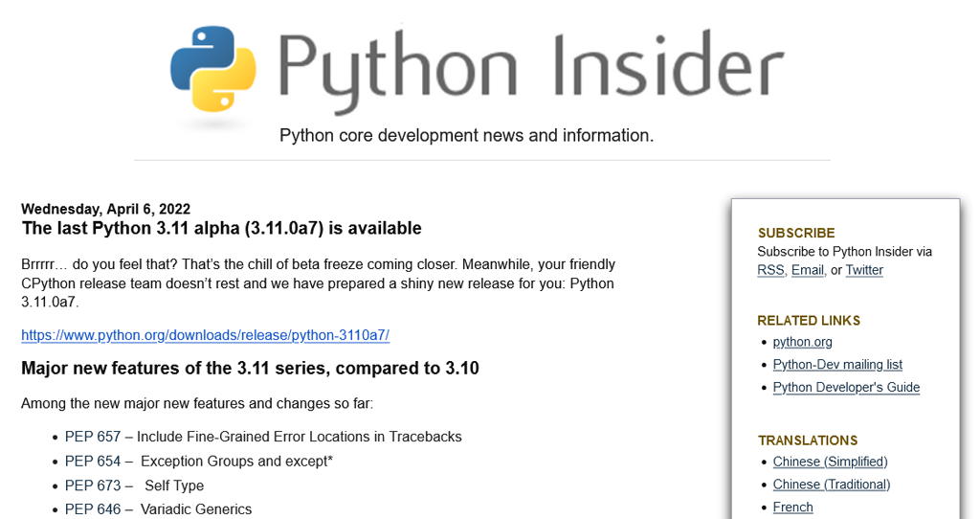Click the Wednesday, April 6, 2022 date header

coord(105,209)
